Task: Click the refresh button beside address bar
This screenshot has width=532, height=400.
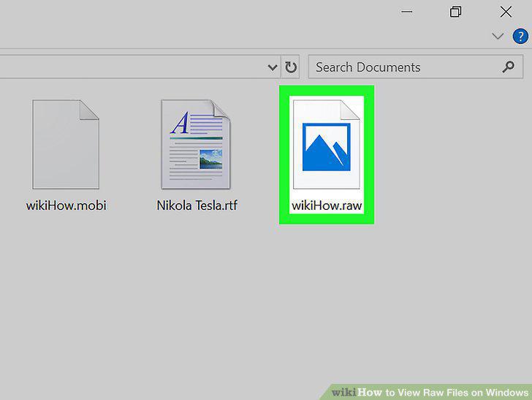Action: click(x=291, y=67)
